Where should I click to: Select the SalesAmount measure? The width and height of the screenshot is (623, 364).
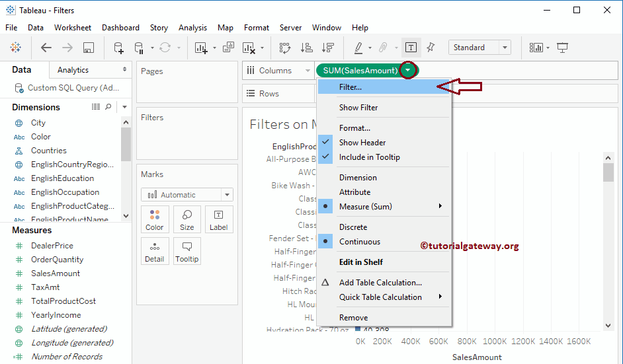(56, 273)
